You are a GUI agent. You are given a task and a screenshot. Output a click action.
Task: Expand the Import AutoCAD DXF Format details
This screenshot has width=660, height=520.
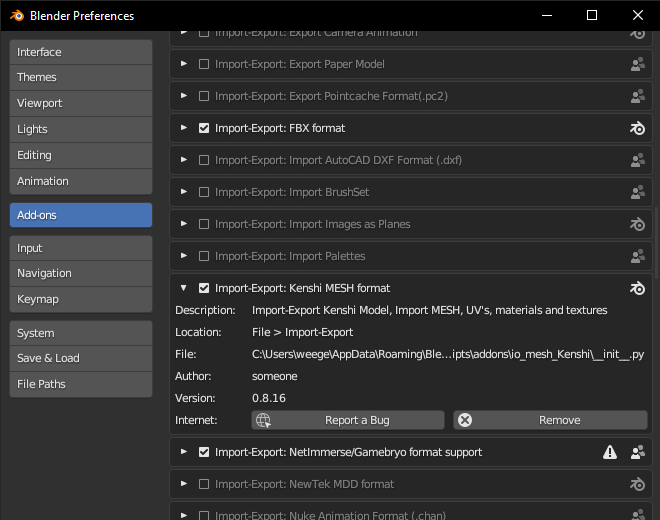coord(184,160)
